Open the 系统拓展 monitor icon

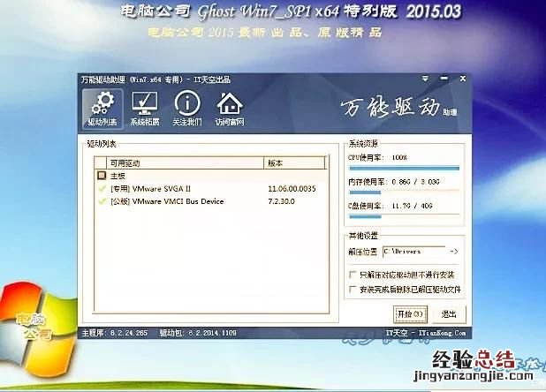pos(145,109)
